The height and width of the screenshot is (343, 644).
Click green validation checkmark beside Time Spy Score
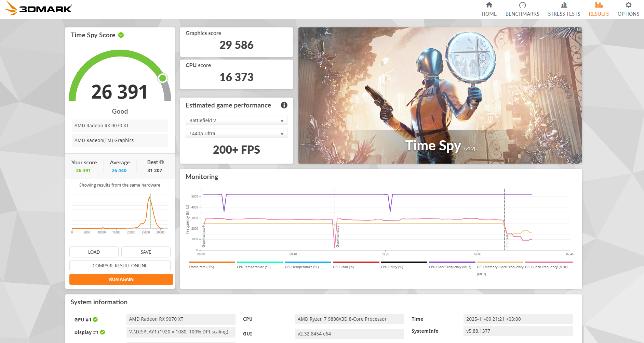121,35
